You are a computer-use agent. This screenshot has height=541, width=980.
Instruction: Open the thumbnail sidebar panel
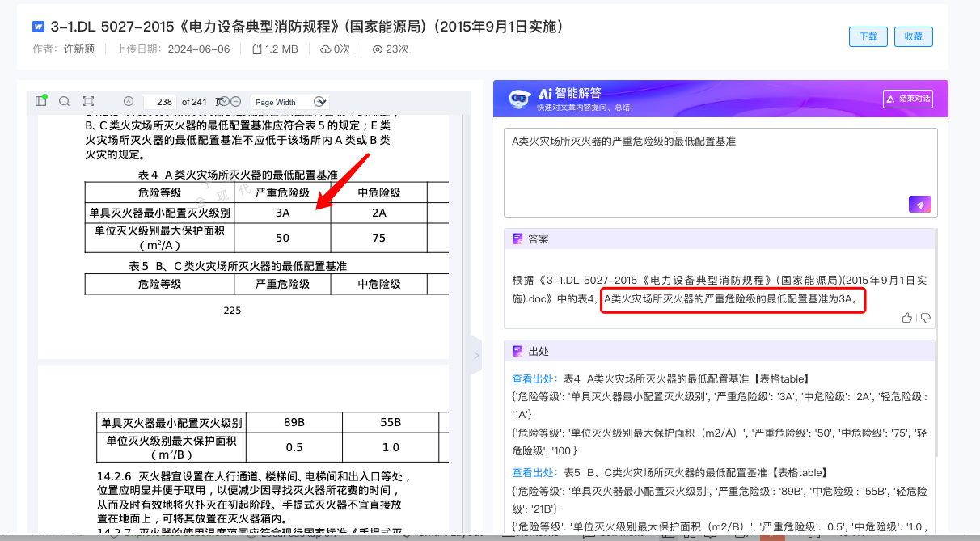pyautogui.click(x=40, y=101)
